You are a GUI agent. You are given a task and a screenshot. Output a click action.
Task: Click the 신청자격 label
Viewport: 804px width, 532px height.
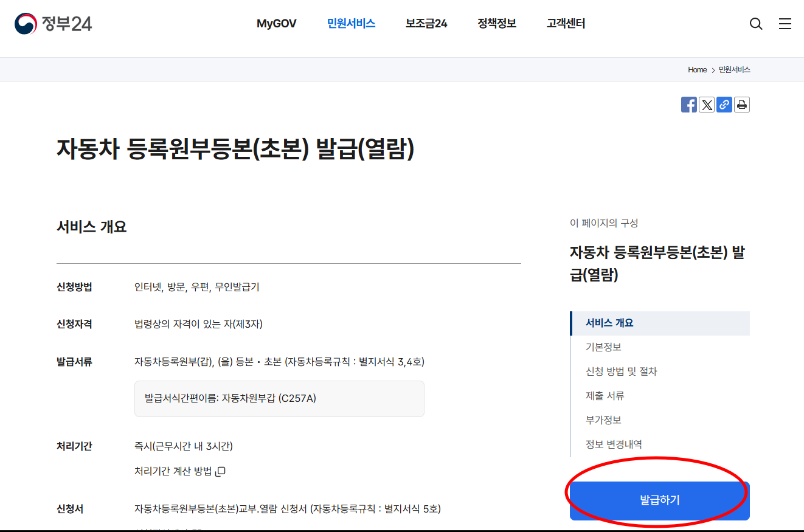pos(74,324)
